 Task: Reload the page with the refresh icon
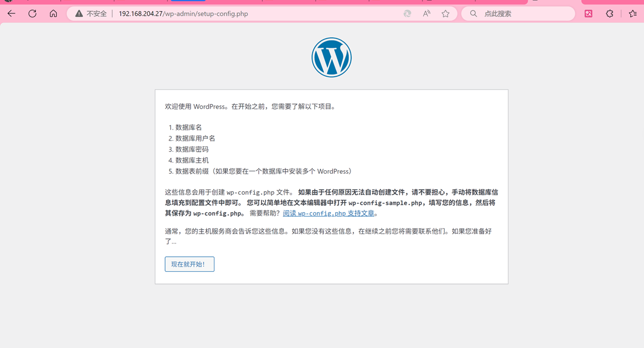pyautogui.click(x=33, y=13)
